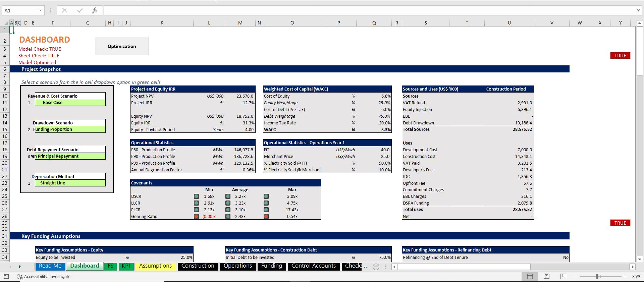The height and width of the screenshot is (282, 644).
Task: Switch to Normal view in status bar
Action: [x=530, y=276]
